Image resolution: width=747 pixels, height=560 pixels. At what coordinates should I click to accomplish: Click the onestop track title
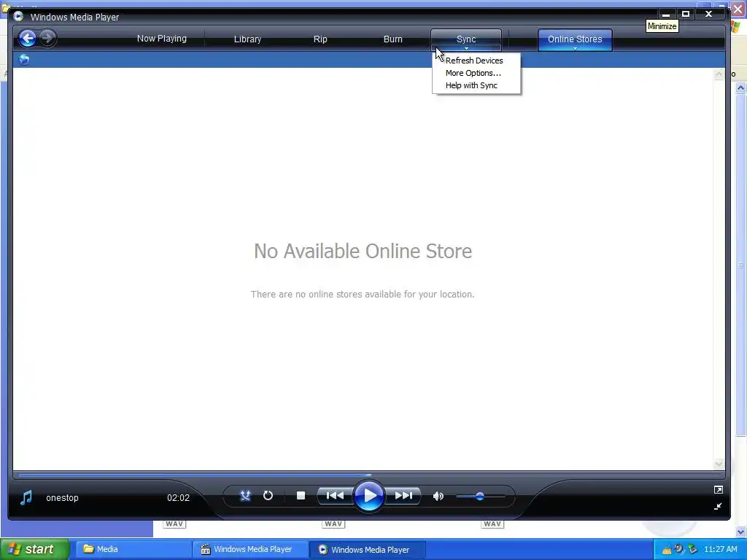pos(63,497)
